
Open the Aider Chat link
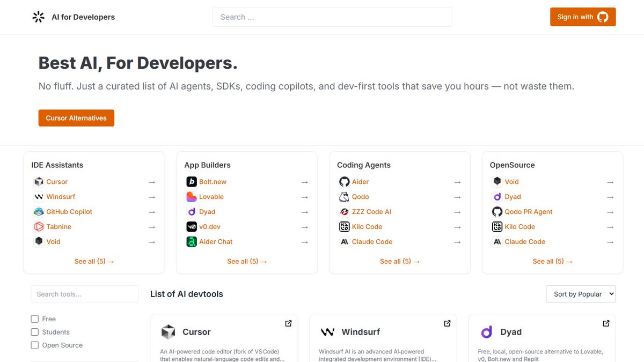216,242
